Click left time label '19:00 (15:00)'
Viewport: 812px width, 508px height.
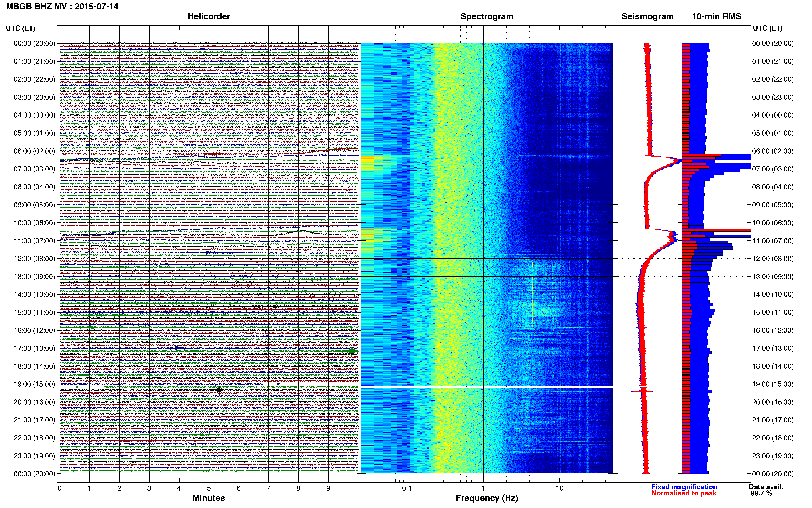34,384
